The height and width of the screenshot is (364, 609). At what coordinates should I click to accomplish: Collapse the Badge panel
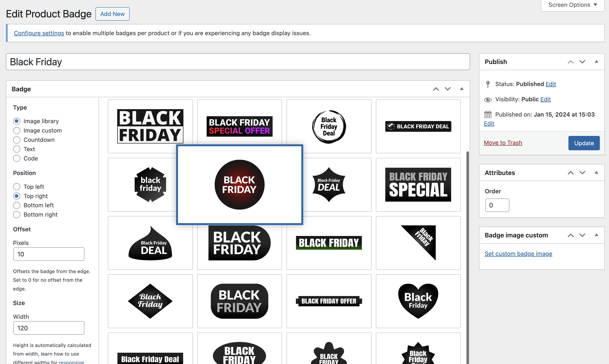point(462,89)
